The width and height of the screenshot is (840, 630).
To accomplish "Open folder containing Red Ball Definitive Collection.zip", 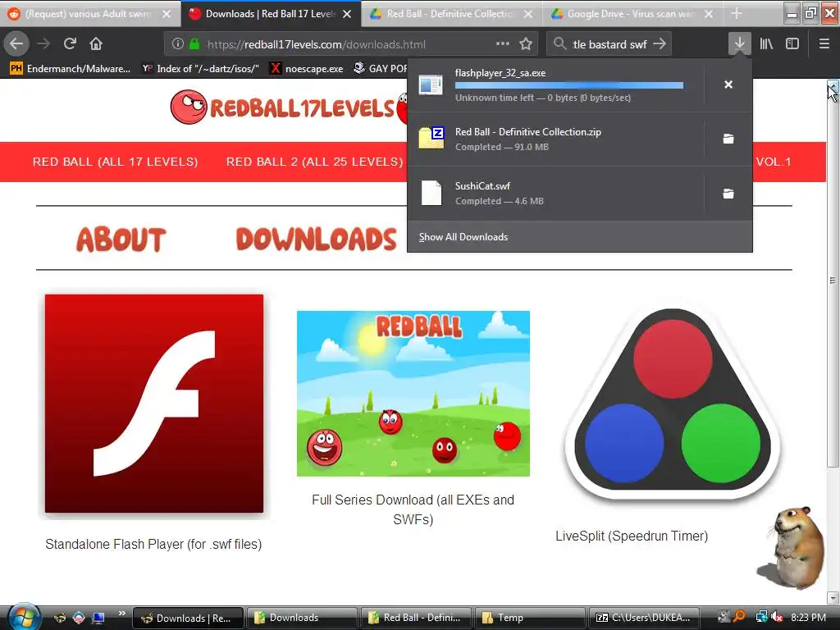I will pyautogui.click(x=728, y=139).
